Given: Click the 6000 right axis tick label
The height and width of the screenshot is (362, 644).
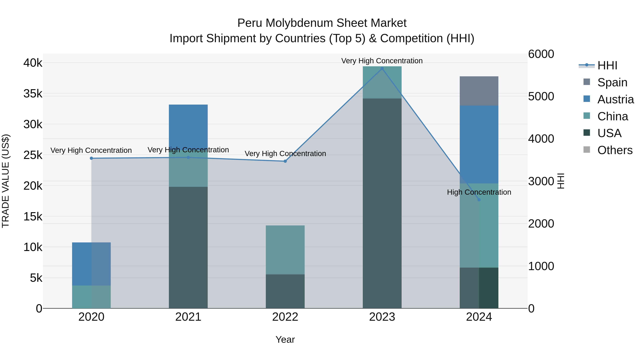Looking at the screenshot, I should [x=541, y=54].
